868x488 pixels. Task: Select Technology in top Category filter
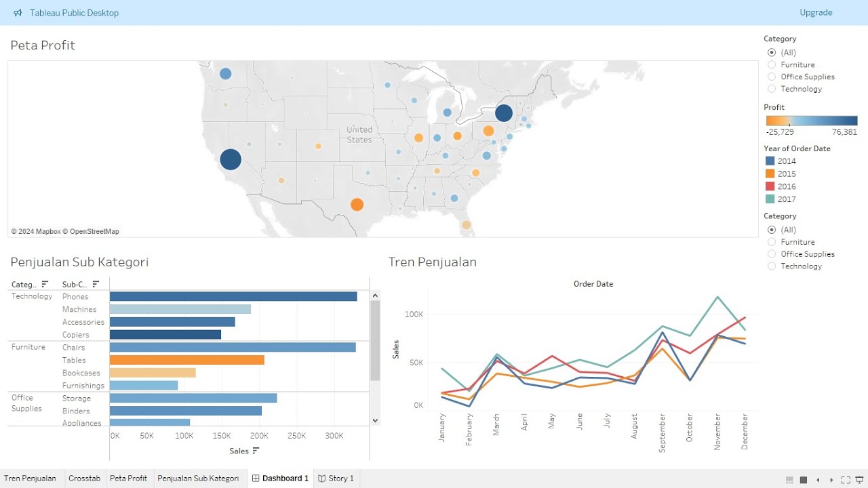click(772, 89)
